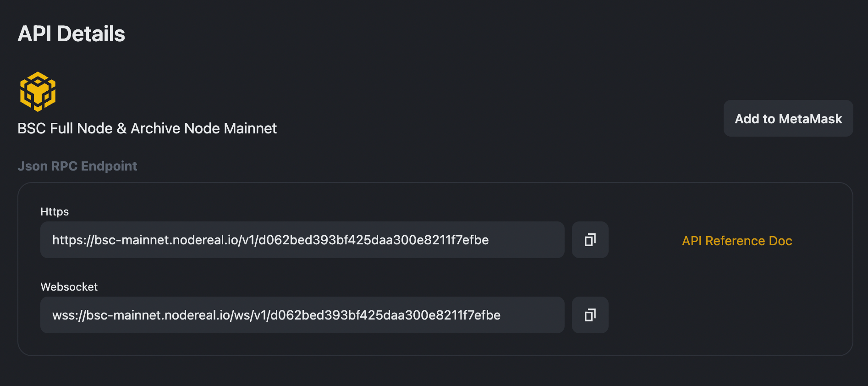868x386 pixels.
Task: Click the API key at the end of the Https URL
Action: tap(374, 240)
